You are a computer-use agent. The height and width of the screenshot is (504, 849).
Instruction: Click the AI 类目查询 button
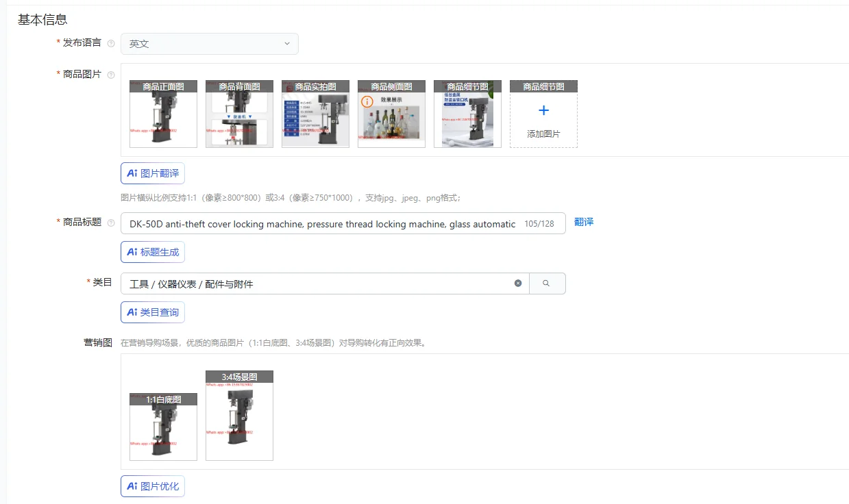pos(153,312)
